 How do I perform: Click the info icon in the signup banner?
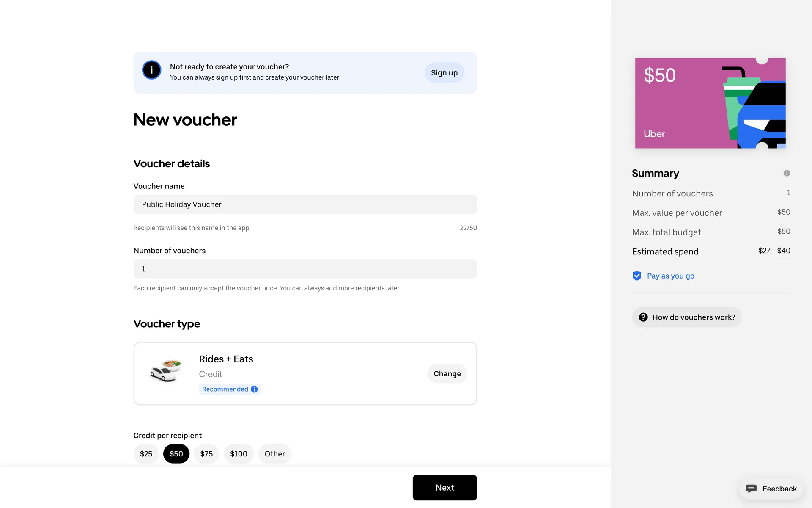[x=151, y=70]
